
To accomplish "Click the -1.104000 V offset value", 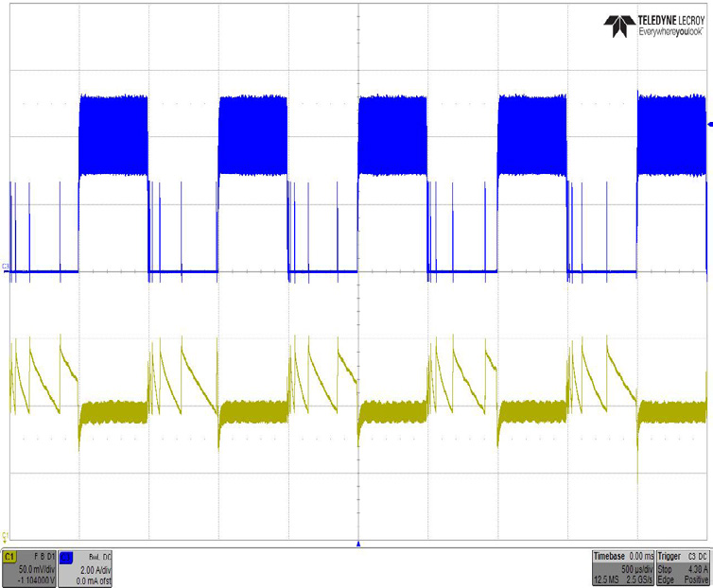I will tap(30, 580).
